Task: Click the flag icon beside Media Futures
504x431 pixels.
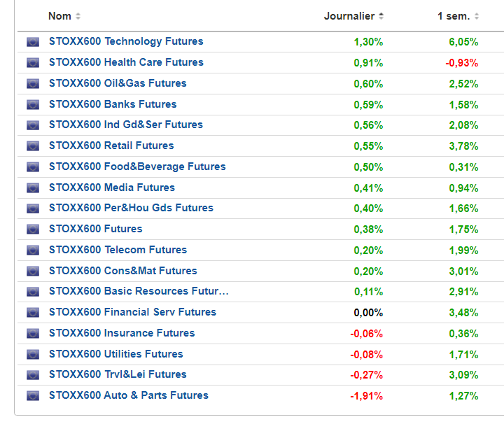Action: pyautogui.click(x=33, y=188)
